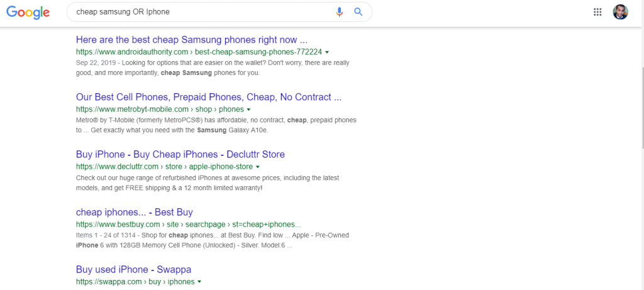
Task: Open the Google apps grid
Action: pos(597,12)
